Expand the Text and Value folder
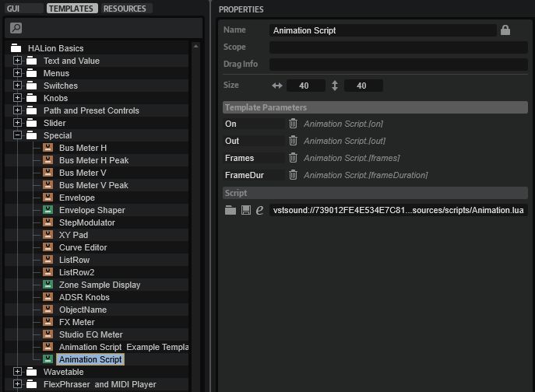Image resolution: width=535 pixels, height=392 pixels. [17, 61]
